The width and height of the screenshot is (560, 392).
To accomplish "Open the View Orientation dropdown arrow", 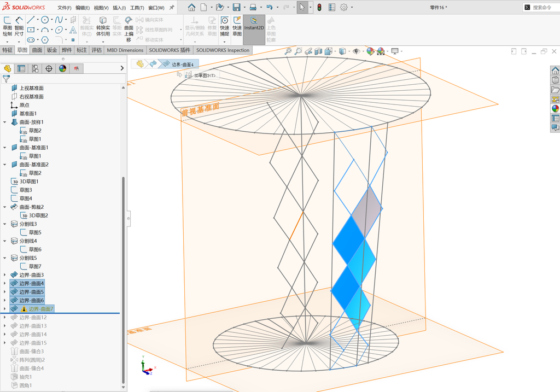I will [x=335, y=51].
